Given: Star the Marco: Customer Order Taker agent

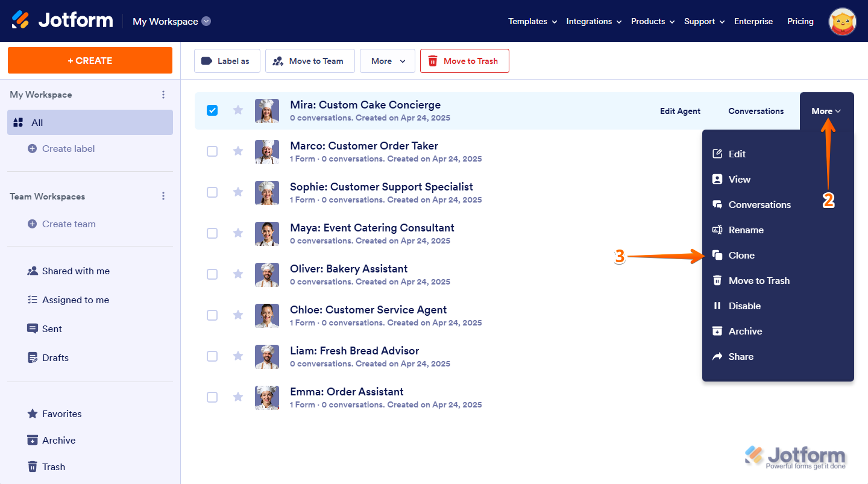Looking at the screenshot, I should coord(238,151).
